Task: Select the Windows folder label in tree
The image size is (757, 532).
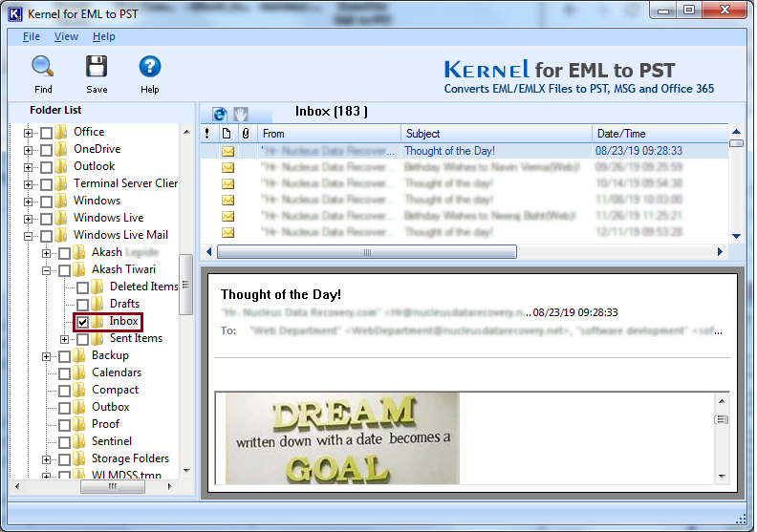Action: (x=97, y=201)
